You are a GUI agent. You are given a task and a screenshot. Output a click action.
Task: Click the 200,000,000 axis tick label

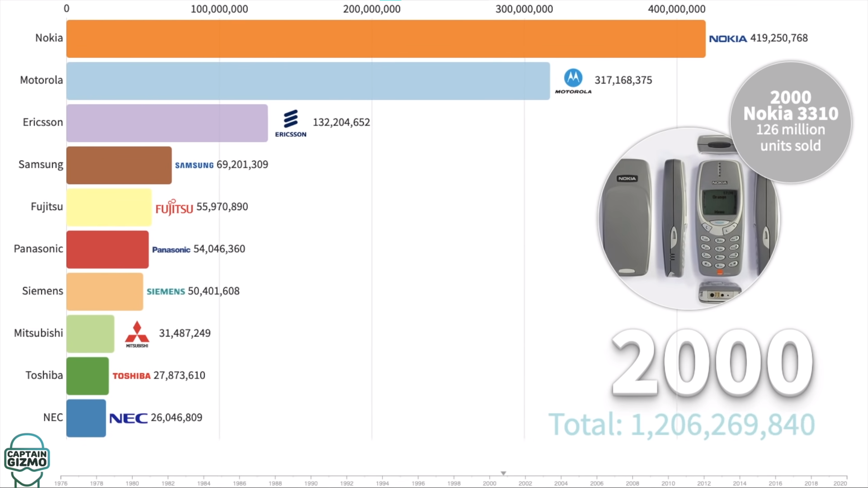pyautogui.click(x=372, y=9)
